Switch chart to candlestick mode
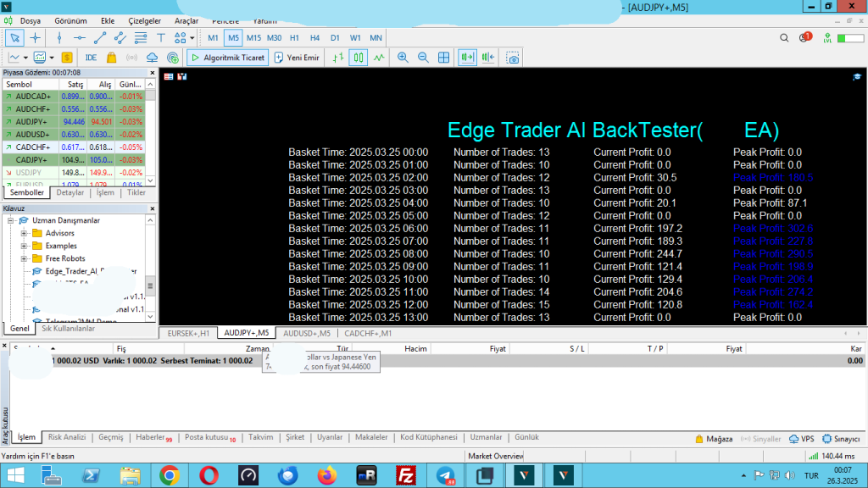This screenshot has height=488, width=868. [x=359, y=58]
